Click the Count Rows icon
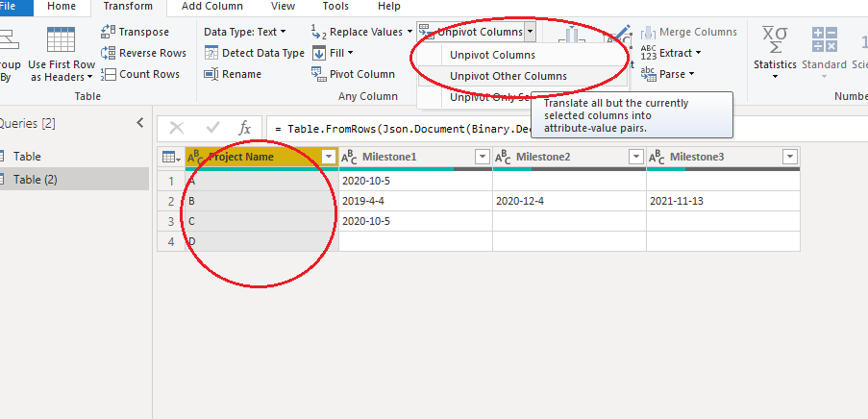 coord(108,74)
